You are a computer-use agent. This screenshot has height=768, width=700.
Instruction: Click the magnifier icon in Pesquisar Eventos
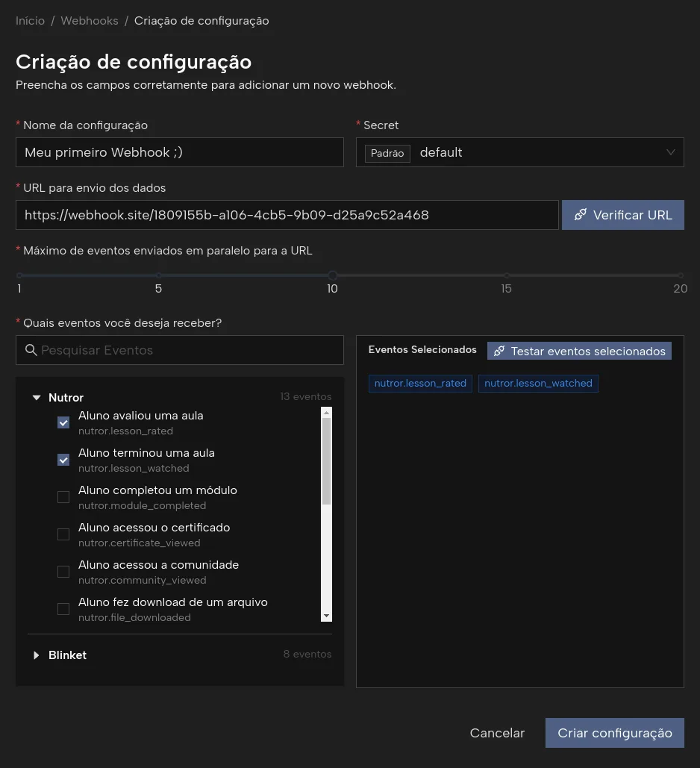tap(31, 350)
